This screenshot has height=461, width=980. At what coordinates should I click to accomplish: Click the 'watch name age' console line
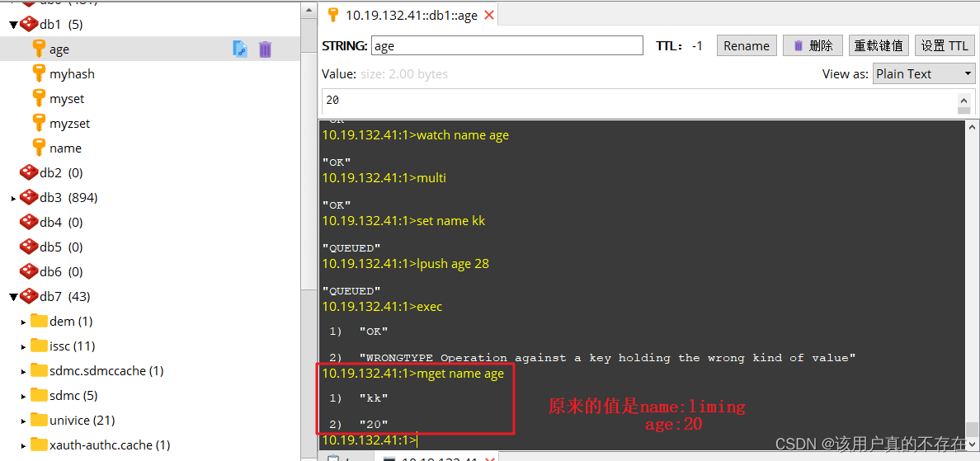tap(415, 135)
